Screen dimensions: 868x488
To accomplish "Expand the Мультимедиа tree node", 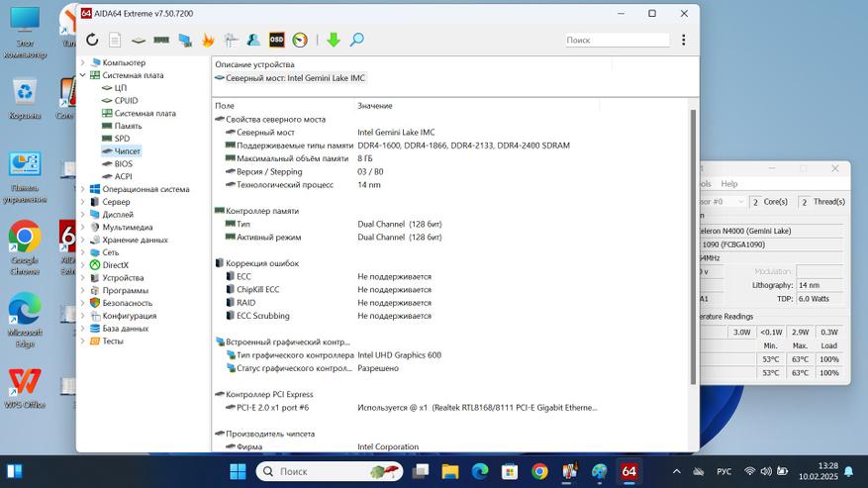I will coord(83,227).
